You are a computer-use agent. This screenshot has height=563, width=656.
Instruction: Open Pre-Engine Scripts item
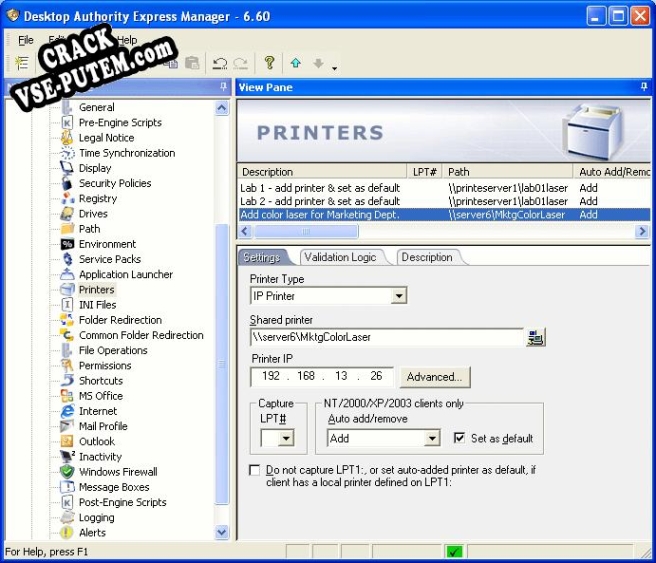click(120, 123)
